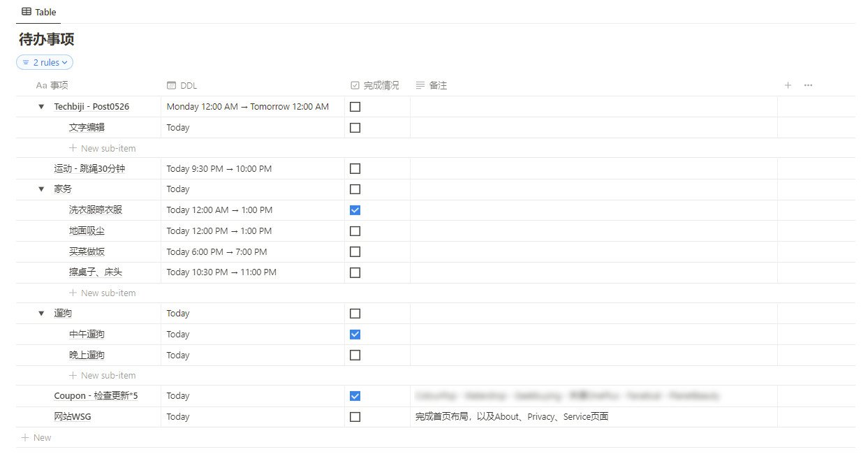Select the Table tab
The image size is (868, 454).
point(38,12)
